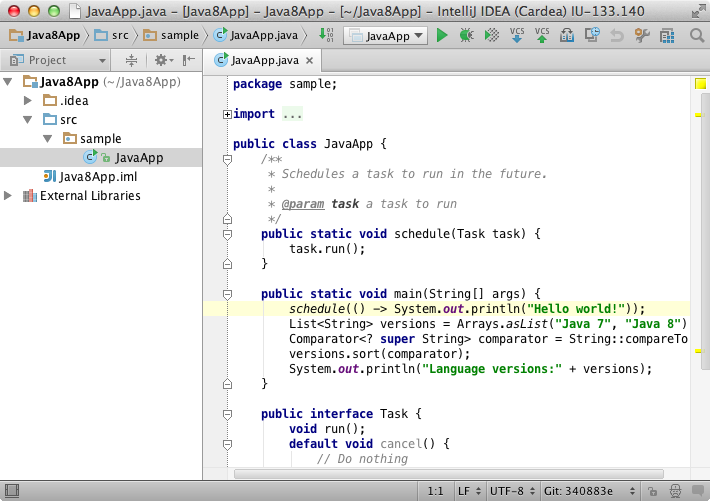Collapse the src folder in project tree
Screen dimensions: 710x501
[27, 120]
